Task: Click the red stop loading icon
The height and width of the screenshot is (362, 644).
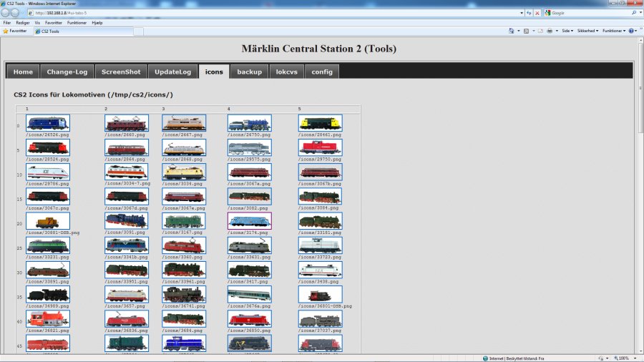Action: [x=537, y=13]
